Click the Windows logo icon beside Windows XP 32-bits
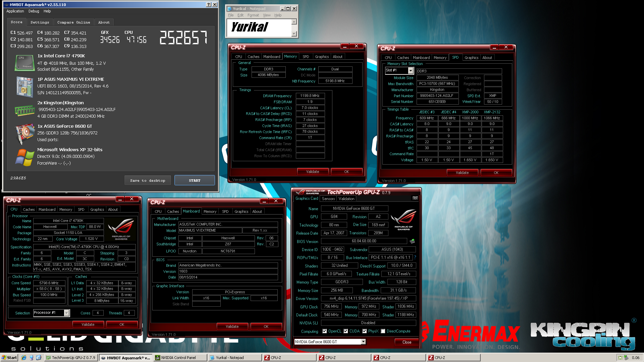This screenshot has height=362, width=644. 24,157
